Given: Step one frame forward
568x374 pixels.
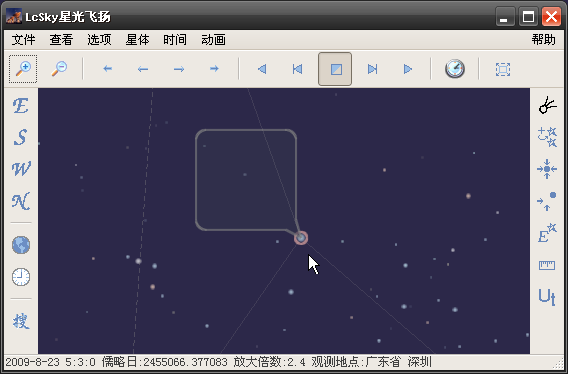Looking at the screenshot, I should (x=372, y=69).
